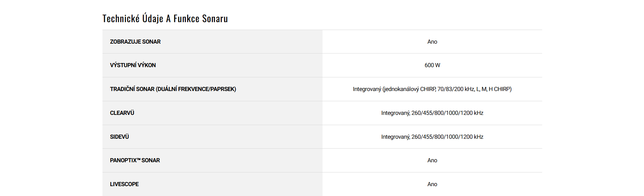The image size is (644, 196).
Task: Select the VÝSTUPNÍ VÝKON label
Action: click(133, 65)
